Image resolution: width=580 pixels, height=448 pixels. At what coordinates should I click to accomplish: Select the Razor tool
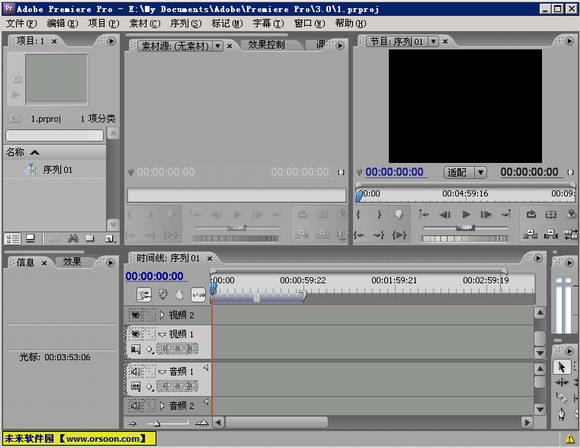[562, 397]
